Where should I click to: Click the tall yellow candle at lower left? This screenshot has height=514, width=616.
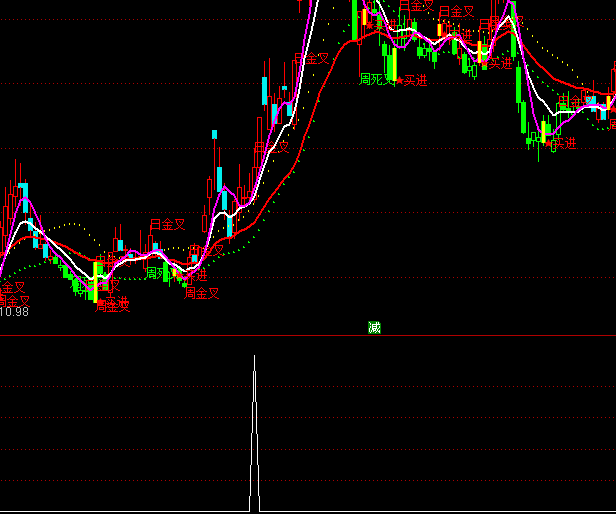[96, 280]
